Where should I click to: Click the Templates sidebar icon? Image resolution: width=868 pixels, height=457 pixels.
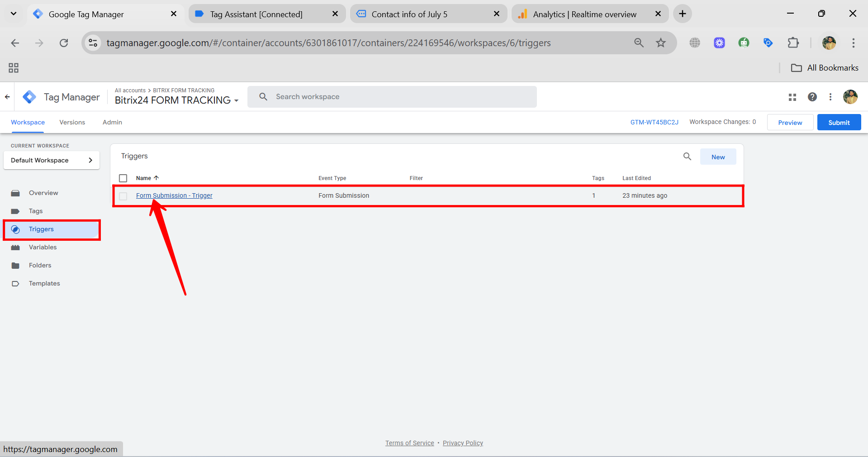tap(15, 284)
